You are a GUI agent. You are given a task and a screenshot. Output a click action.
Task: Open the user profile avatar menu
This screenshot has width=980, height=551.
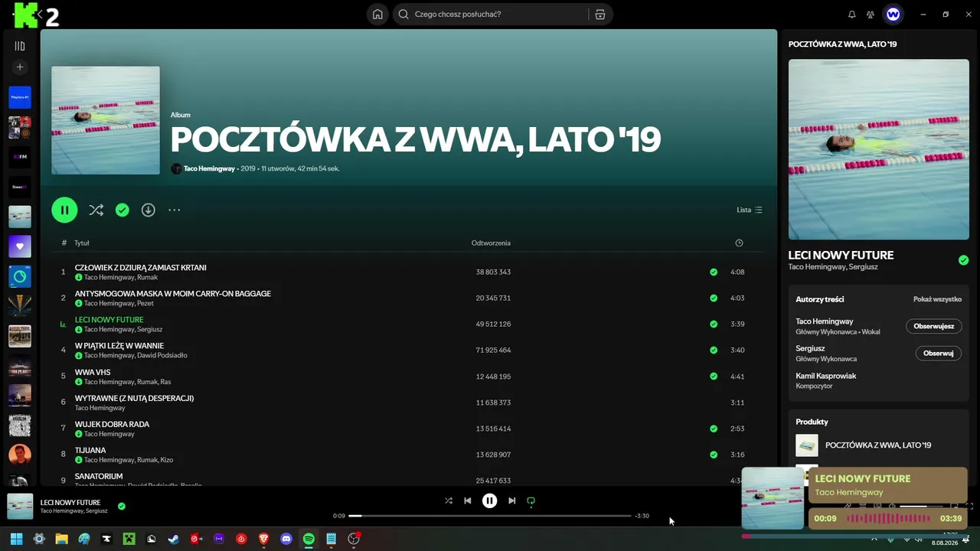pyautogui.click(x=893, y=14)
